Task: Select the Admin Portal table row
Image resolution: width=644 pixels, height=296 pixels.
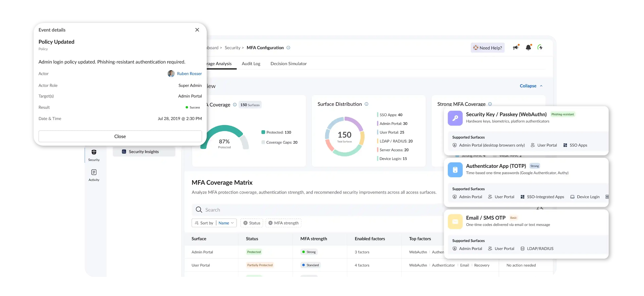Action: [314, 252]
